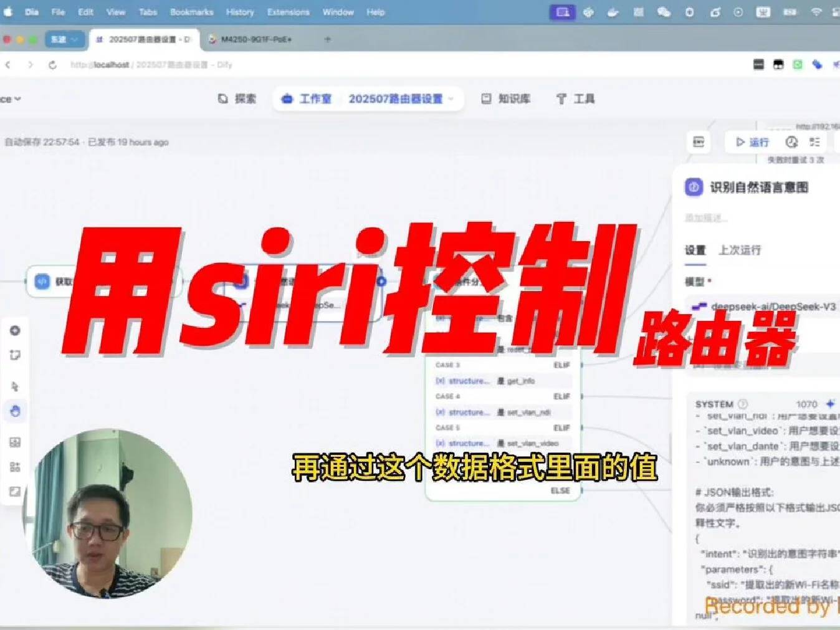Click the organize nodes icon in left toolbar
Screen dimensions: 840x630
pyautogui.click(x=15, y=467)
